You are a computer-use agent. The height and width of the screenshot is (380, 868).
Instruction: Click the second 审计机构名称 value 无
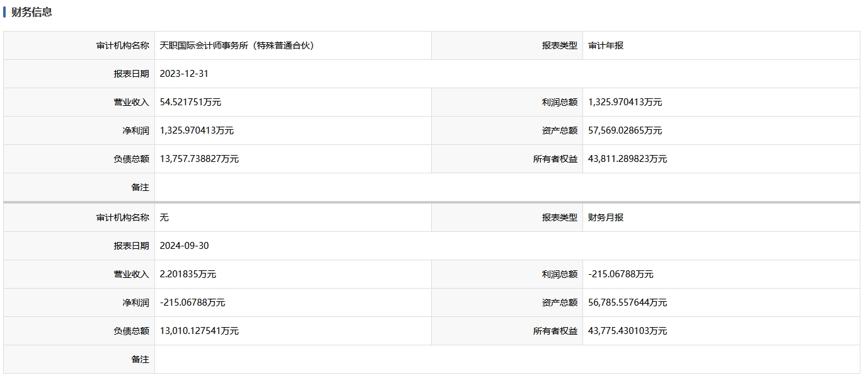tap(165, 217)
